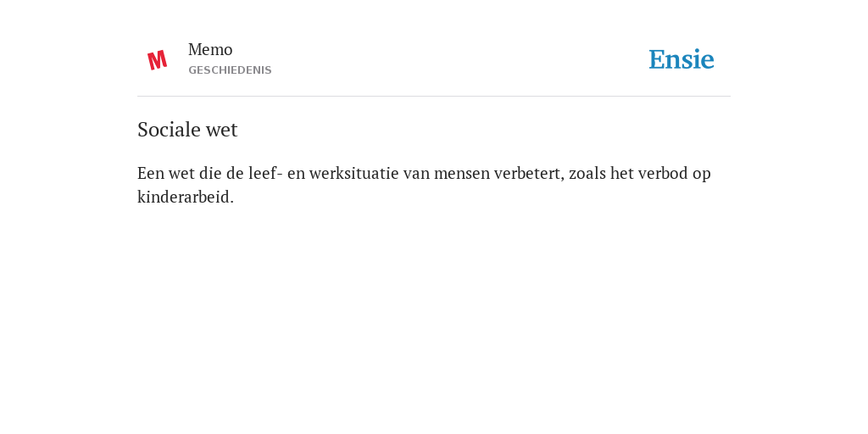The height and width of the screenshot is (434, 868).
Task: Click the red M Memo logo
Action: [157, 60]
